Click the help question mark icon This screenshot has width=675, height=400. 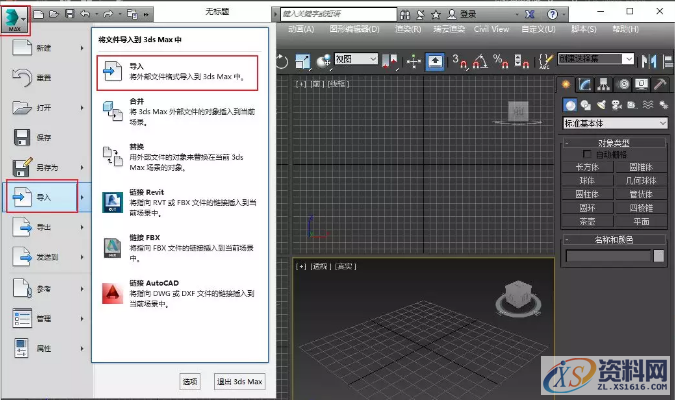pyautogui.click(x=552, y=14)
